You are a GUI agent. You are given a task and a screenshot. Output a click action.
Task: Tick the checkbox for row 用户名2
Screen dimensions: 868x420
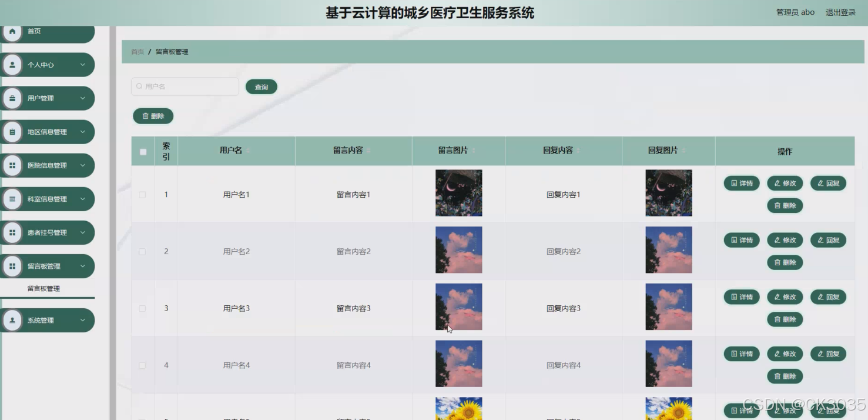142,252
